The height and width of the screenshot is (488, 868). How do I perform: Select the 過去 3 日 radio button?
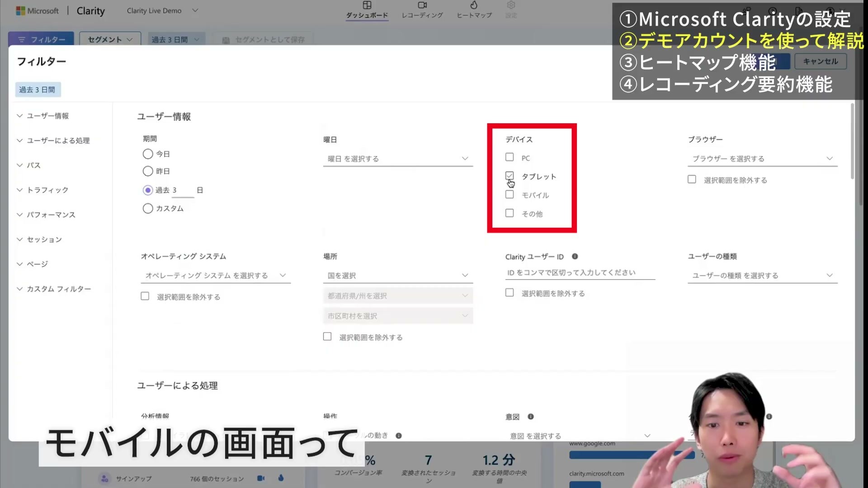click(x=148, y=190)
